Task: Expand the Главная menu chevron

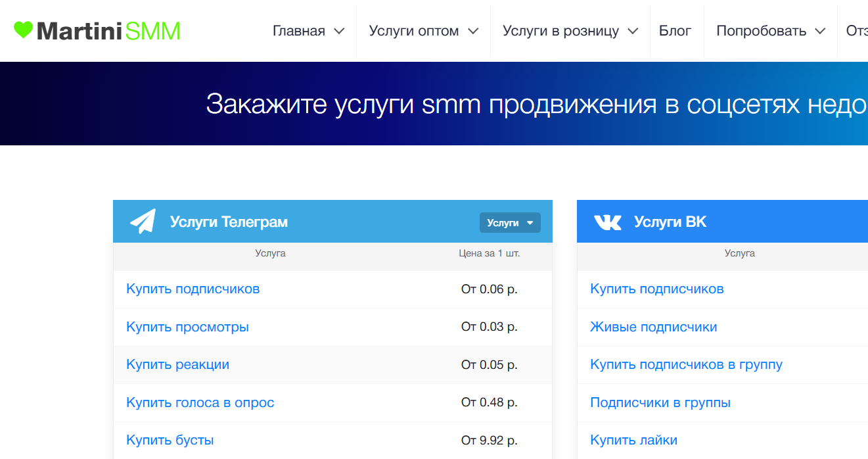Action: (339, 31)
